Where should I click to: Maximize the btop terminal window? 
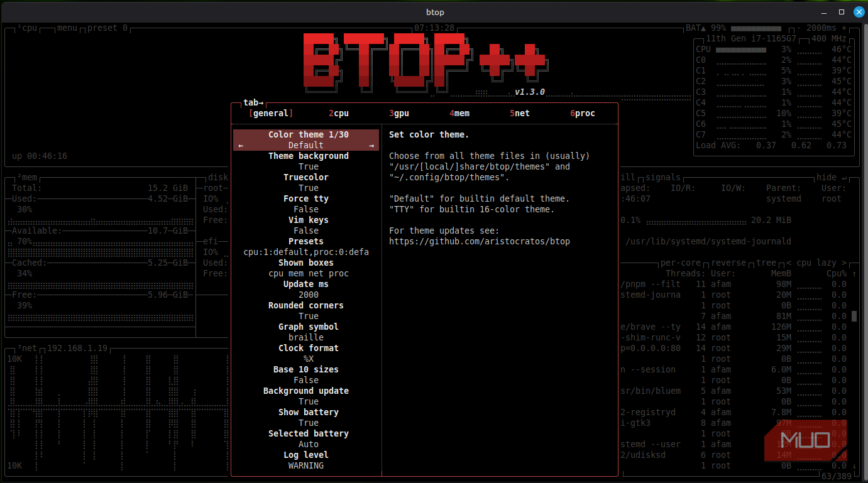tap(842, 12)
